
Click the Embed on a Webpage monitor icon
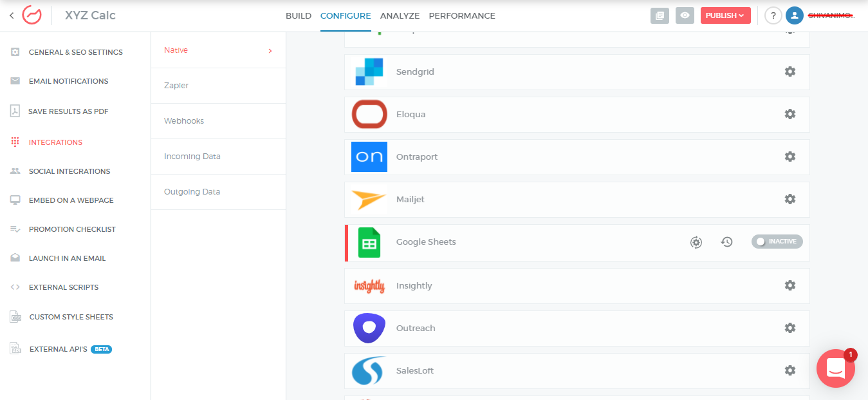pos(15,200)
